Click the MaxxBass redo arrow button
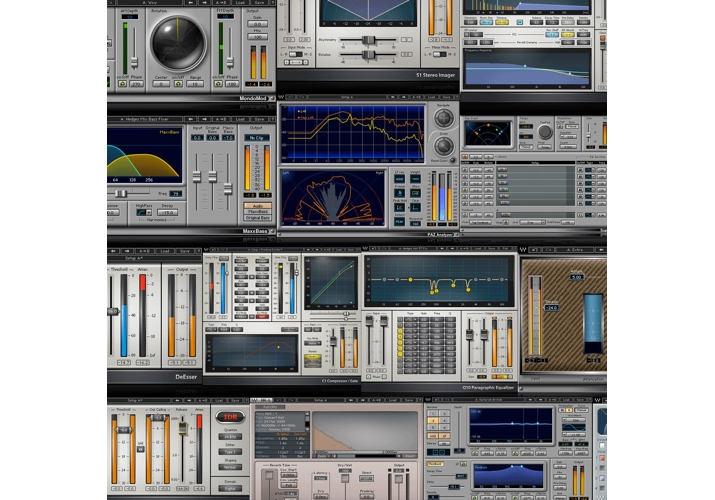Viewport: 715px width, 500px height. click(204, 119)
